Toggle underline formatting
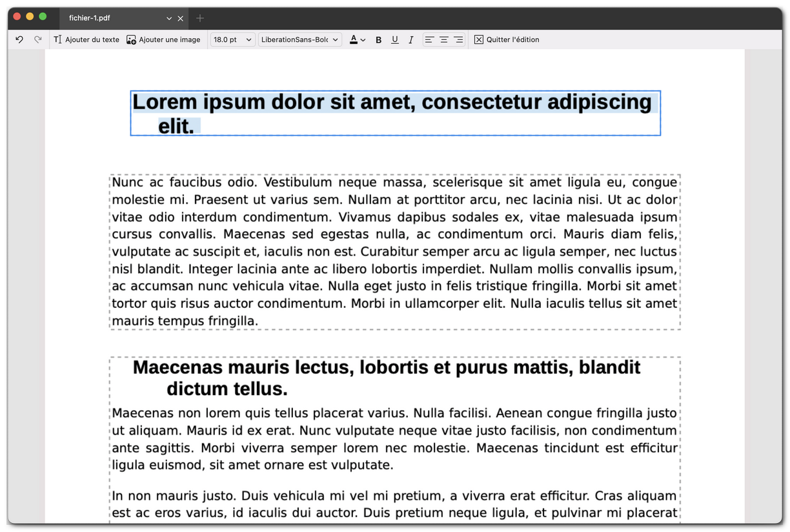Viewport: 790px width, 532px height. click(x=394, y=39)
